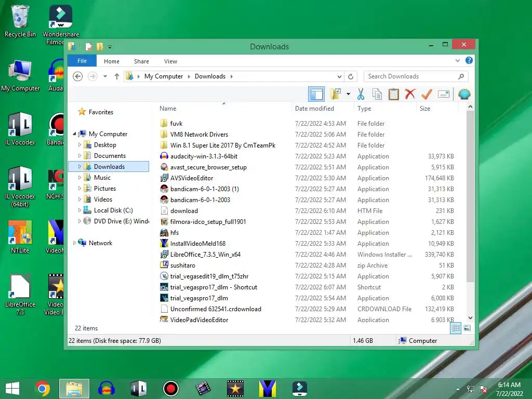Select the sushitaro zip archive
Image resolution: width=532 pixels, height=399 pixels.
(182, 265)
